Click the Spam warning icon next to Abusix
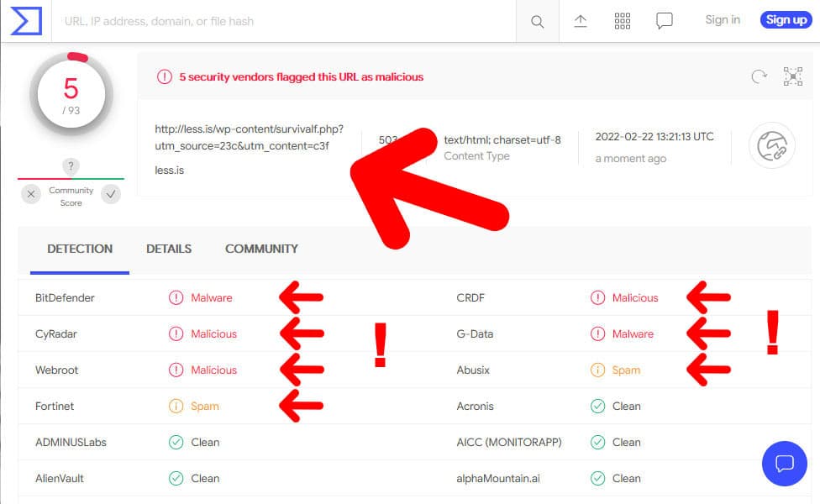 coord(597,370)
